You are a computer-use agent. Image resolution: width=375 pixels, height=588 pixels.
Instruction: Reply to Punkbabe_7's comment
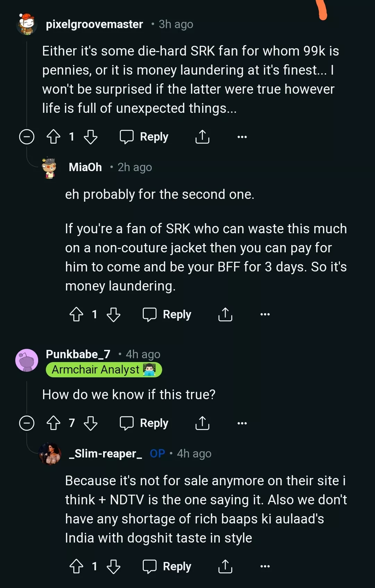coord(144,423)
